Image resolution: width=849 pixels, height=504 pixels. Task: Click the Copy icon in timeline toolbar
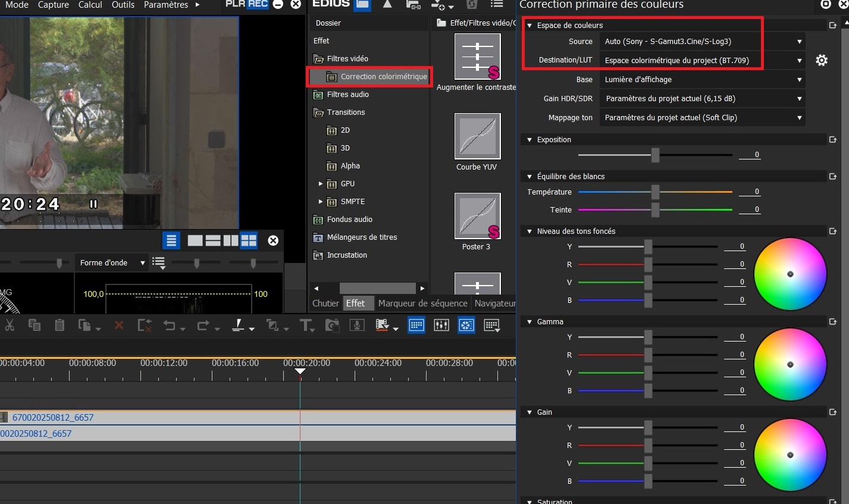coord(35,325)
